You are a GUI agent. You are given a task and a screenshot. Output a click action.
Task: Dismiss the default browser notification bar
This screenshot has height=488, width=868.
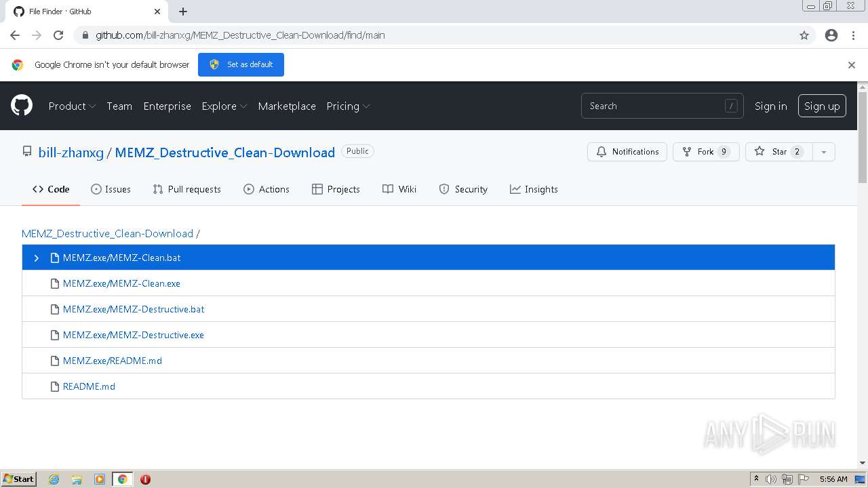click(x=852, y=65)
